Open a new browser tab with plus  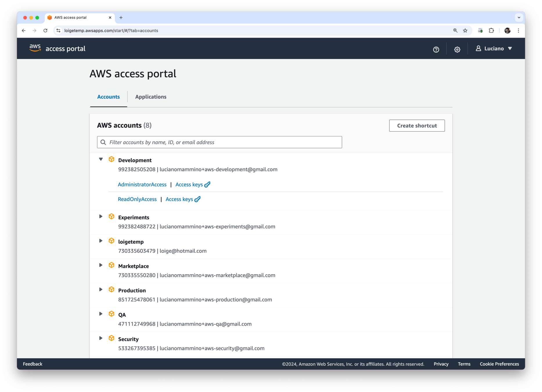click(x=121, y=17)
